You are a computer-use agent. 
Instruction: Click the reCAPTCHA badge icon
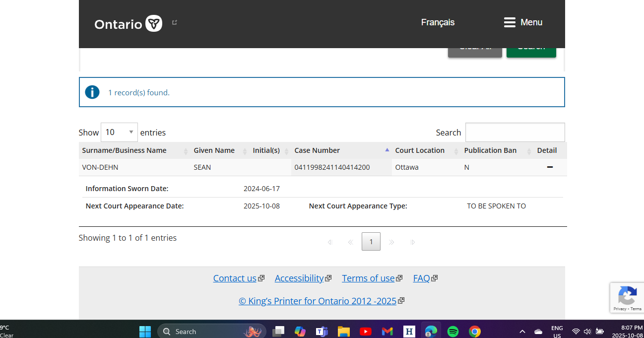click(627, 296)
